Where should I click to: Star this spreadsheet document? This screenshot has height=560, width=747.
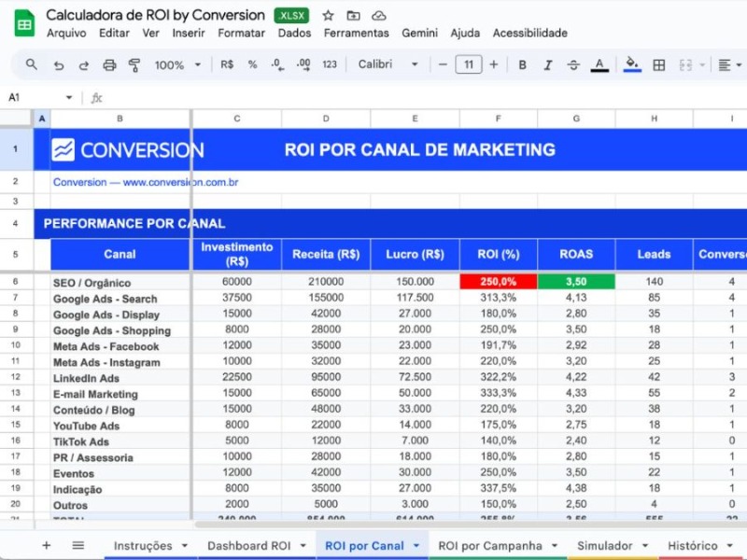[x=328, y=16]
